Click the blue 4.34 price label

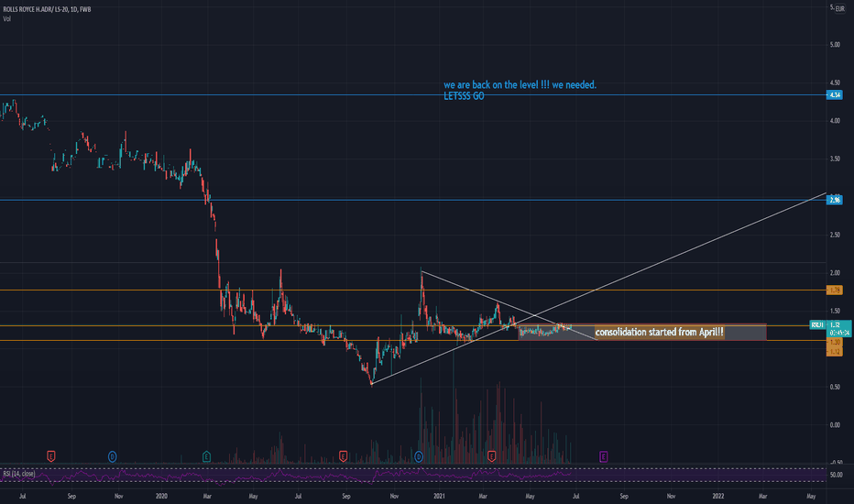[835, 94]
